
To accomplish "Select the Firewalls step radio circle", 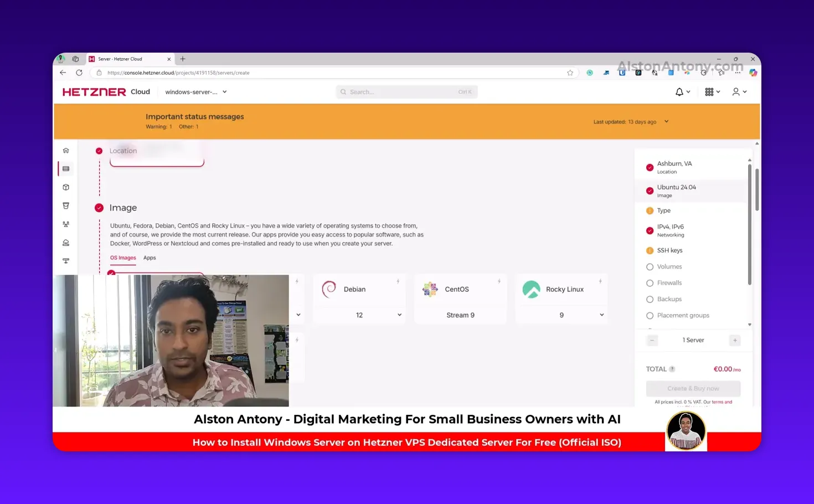I will [x=650, y=283].
